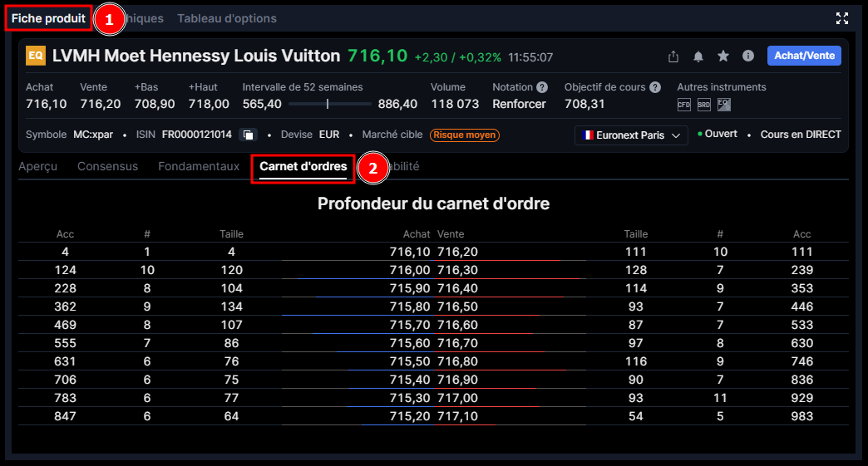Image resolution: width=868 pixels, height=466 pixels.
Task: Open the EQ option instrument icon
Action: click(x=724, y=105)
